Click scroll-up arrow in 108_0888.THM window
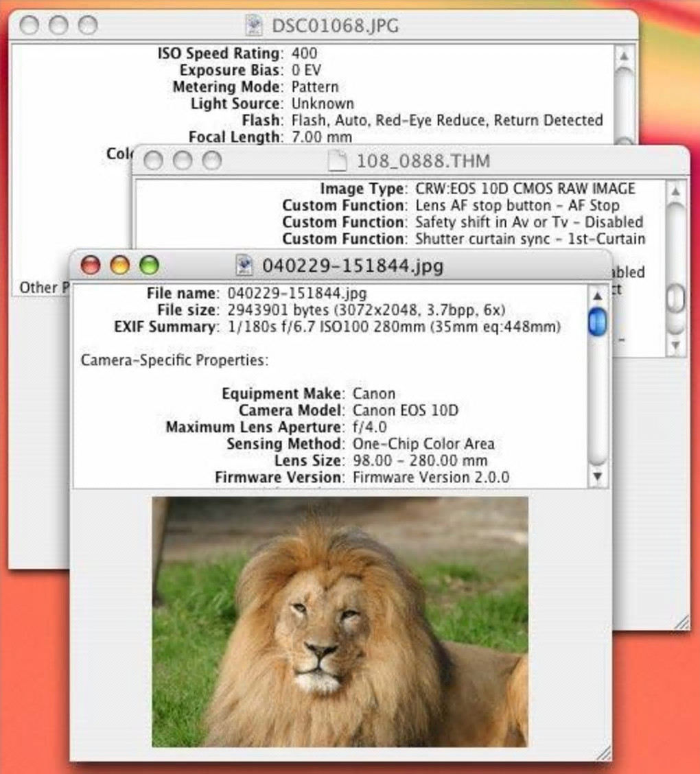Image resolution: width=700 pixels, height=774 pixels. tap(675, 191)
